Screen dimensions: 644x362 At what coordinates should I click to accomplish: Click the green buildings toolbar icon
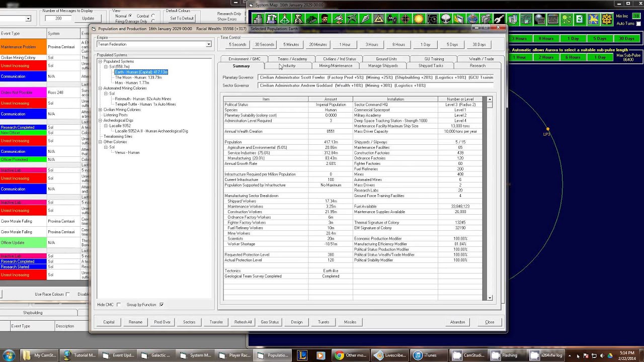(x=512, y=19)
